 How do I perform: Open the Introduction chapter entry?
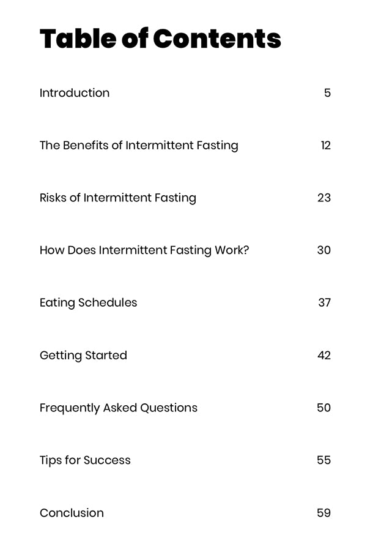pyautogui.click(x=75, y=93)
